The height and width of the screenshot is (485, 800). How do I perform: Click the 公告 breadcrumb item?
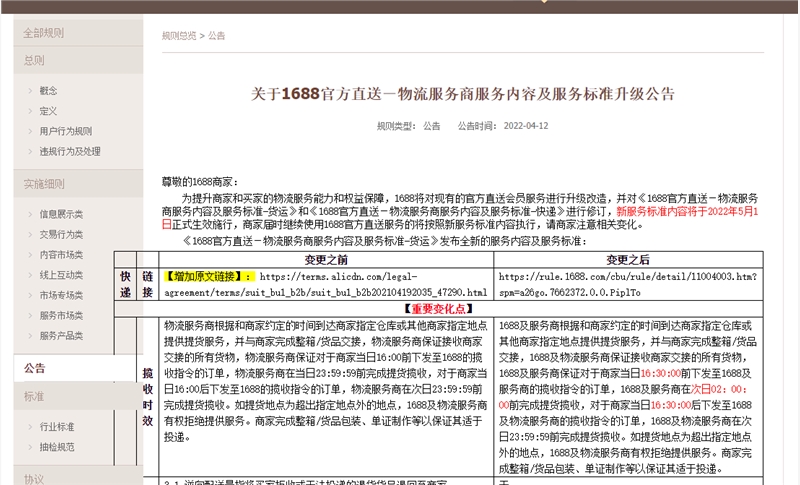(216, 36)
